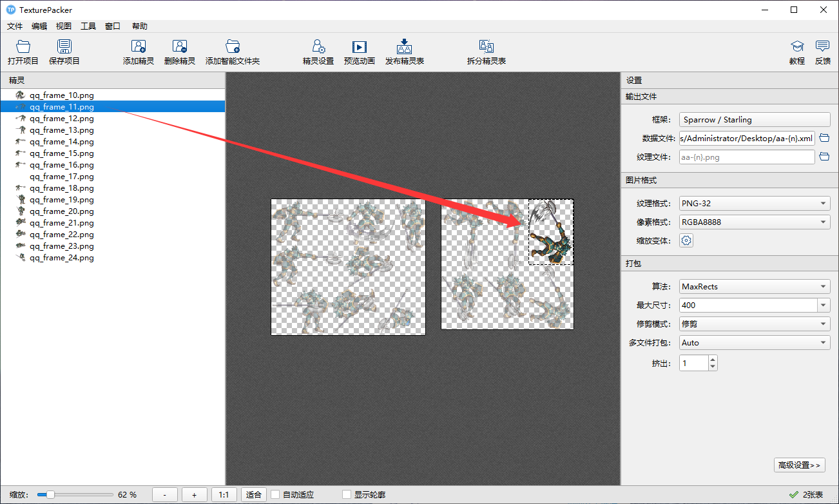Click the 高级设置>> button
Screen dimensions: 839x504
tap(799, 465)
